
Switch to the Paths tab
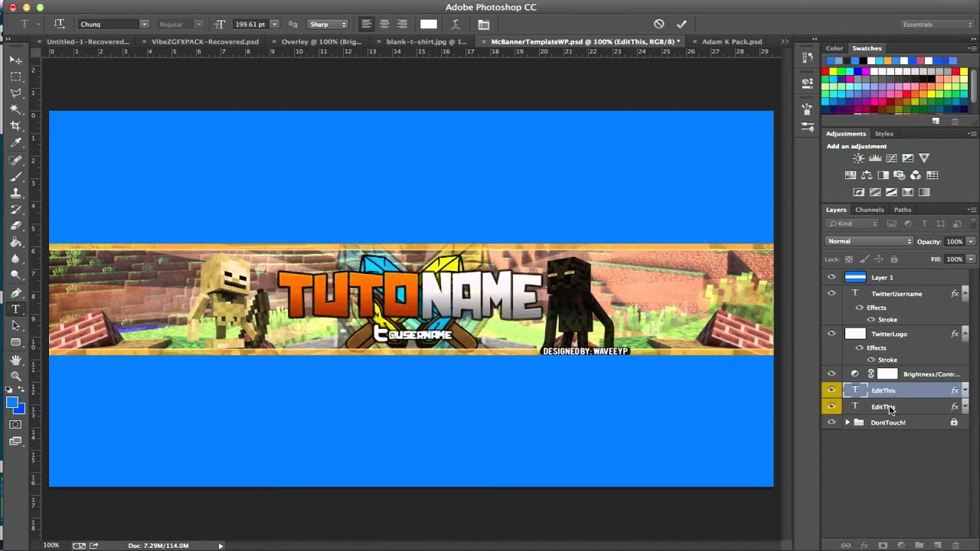pyautogui.click(x=903, y=210)
